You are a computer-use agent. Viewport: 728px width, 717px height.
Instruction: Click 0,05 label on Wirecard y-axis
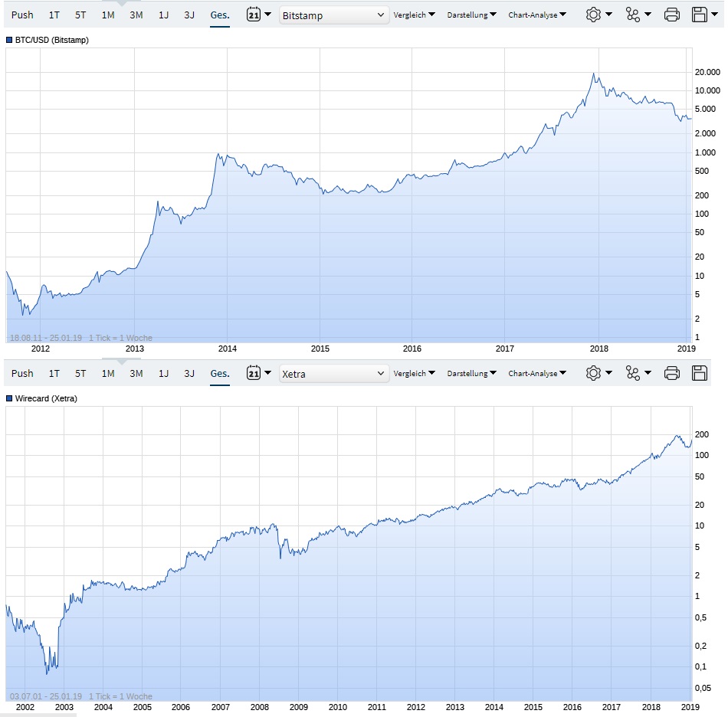pyautogui.click(x=703, y=688)
